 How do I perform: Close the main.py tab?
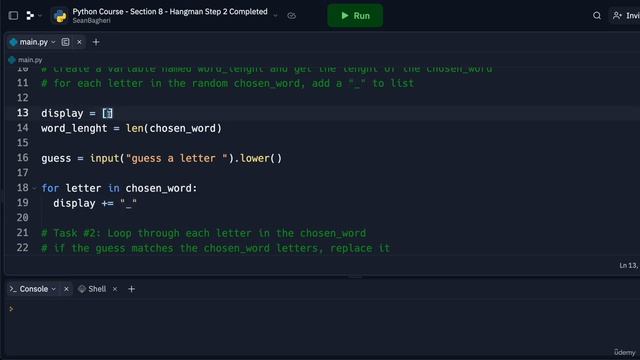[79, 42]
